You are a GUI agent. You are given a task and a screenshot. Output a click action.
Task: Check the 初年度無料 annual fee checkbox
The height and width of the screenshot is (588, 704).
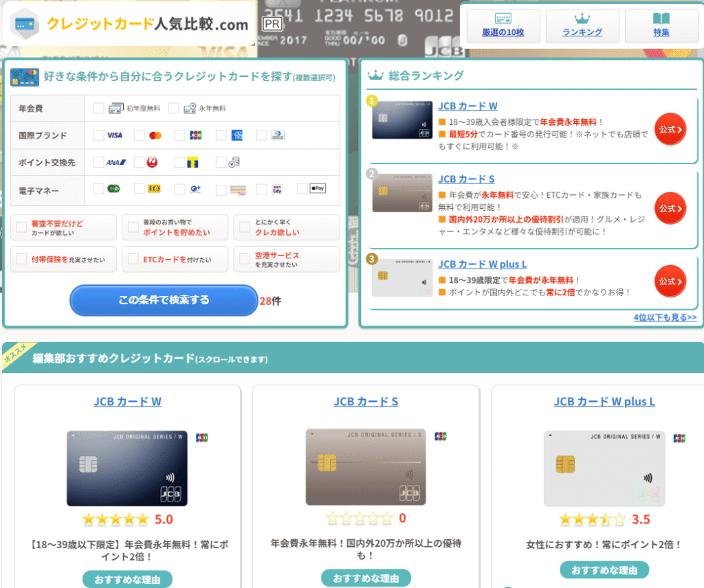pyautogui.click(x=99, y=108)
